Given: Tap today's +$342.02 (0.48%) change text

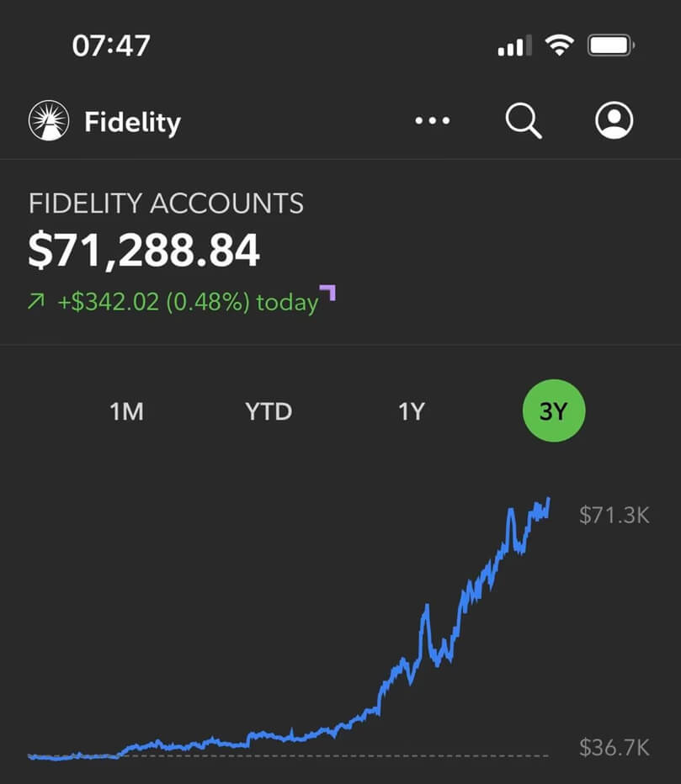Looking at the screenshot, I should 188,302.
